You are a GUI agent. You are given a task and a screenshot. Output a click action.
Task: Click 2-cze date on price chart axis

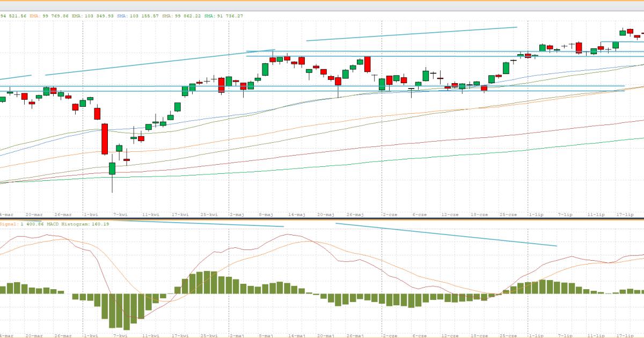click(389, 215)
